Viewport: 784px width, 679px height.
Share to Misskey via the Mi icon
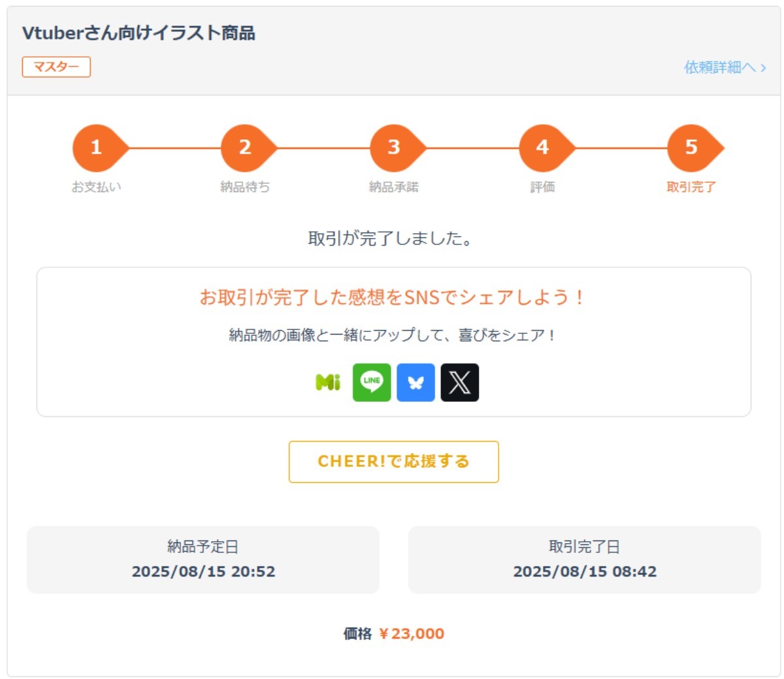coord(328,382)
